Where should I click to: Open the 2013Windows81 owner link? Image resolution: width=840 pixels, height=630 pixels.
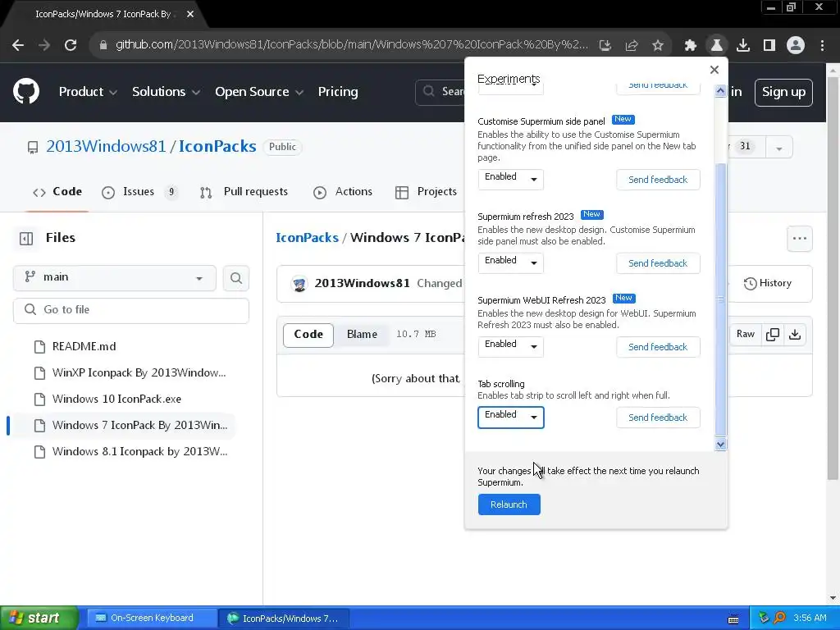(106, 146)
